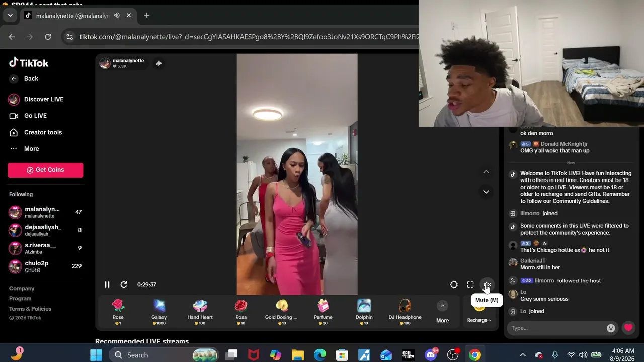Open a new browser tab
This screenshot has height=362, width=644.
click(x=147, y=16)
